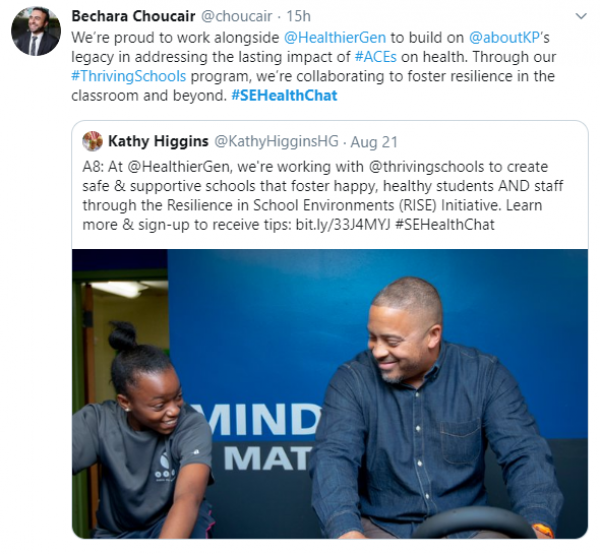Click the #SEHealthChat tag in quoted tweet
Image resolution: width=600 pixels, height=554 pixels.
[444, 225]
